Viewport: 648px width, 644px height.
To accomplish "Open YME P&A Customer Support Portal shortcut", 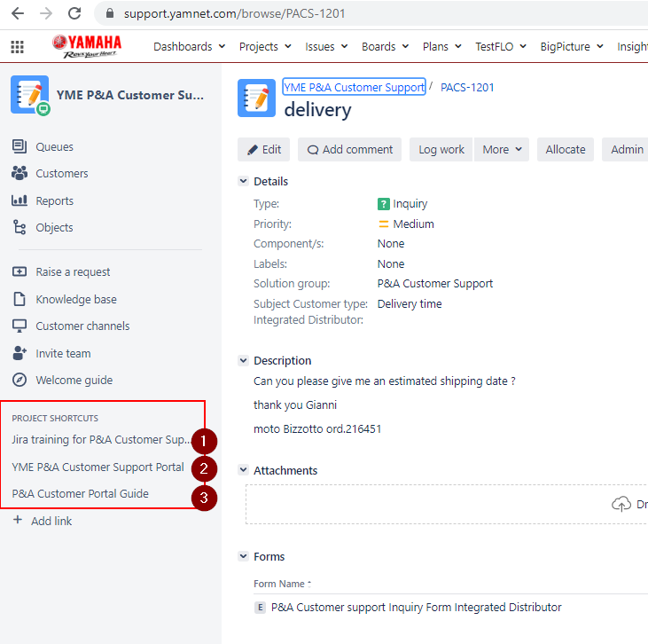I will [98, 467].
